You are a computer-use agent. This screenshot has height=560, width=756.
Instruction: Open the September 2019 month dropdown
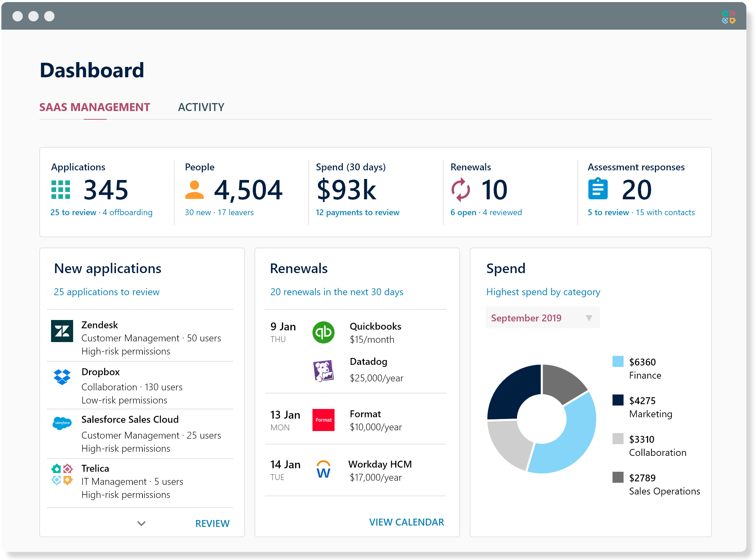(543, 318)
